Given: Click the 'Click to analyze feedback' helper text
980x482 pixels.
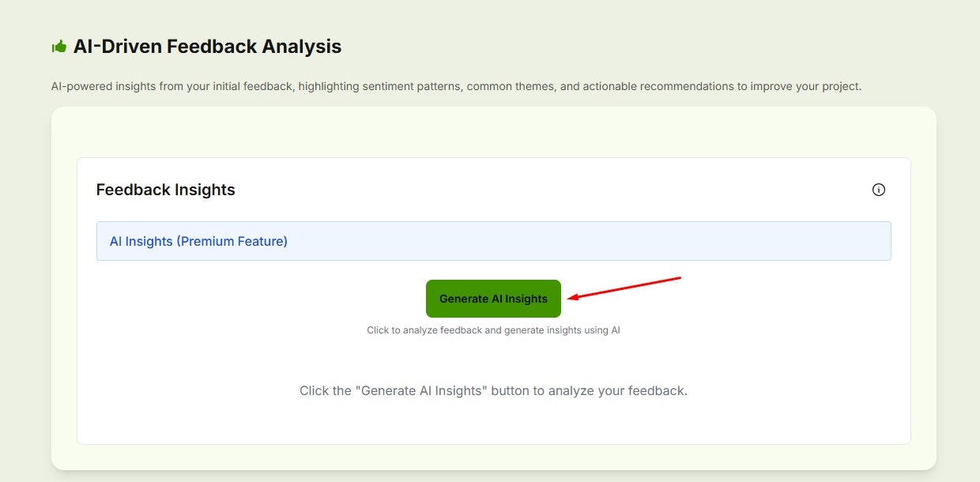Looking at the screenshot, I should click(493, 330).
